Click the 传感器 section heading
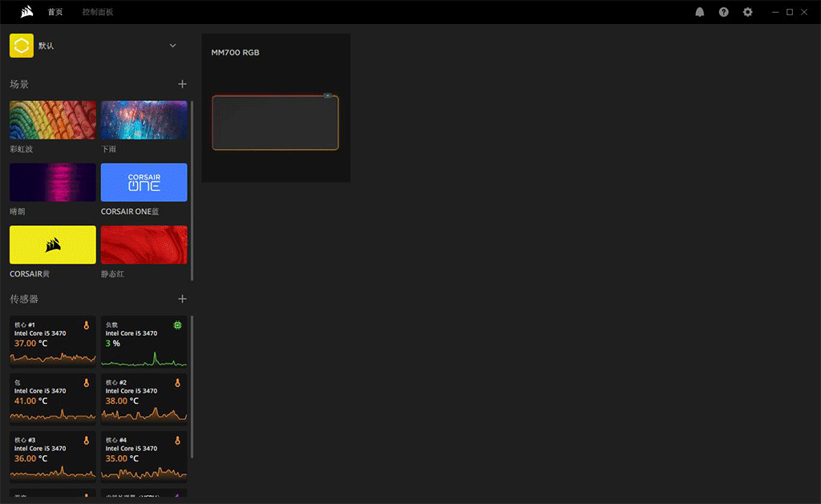Image resolution: width=821 pixels, height=504 pixels. point(24,299)
